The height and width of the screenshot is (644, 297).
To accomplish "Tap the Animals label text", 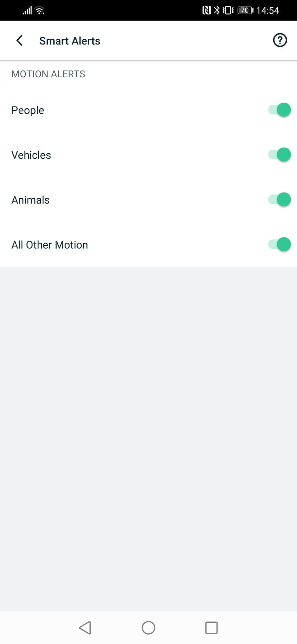I will (x=31, y=200).
